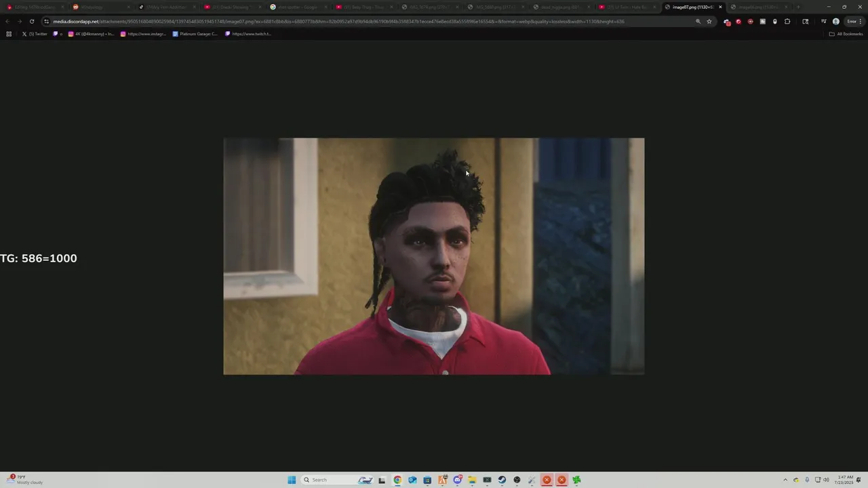Viewport: 868px width, 488px height.
Task: Open the 4K (@4kmanny) Instagram bookmark
Action: tap(91, 34)
